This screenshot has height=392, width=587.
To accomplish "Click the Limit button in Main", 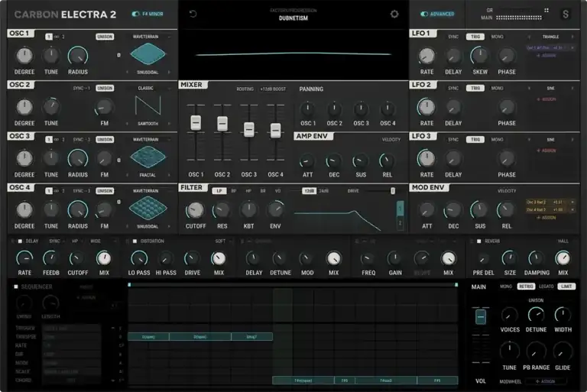I will (x=566, y=287).
